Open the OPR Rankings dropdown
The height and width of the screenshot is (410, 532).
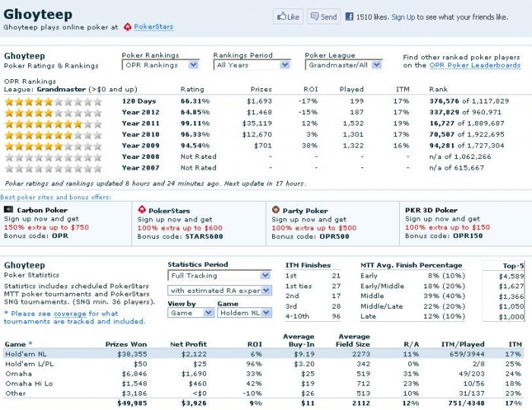point(160,65)
